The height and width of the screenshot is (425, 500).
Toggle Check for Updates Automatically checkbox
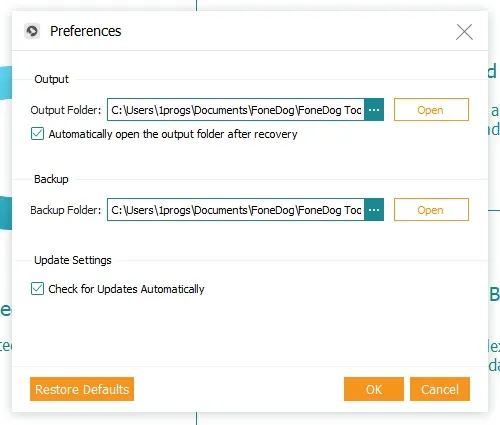coord(37,289)
